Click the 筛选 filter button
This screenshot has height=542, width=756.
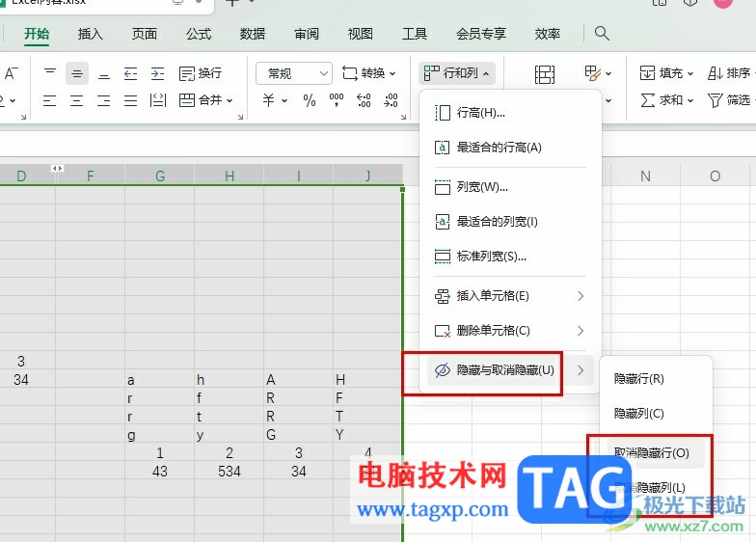click(x=729, y=100)
